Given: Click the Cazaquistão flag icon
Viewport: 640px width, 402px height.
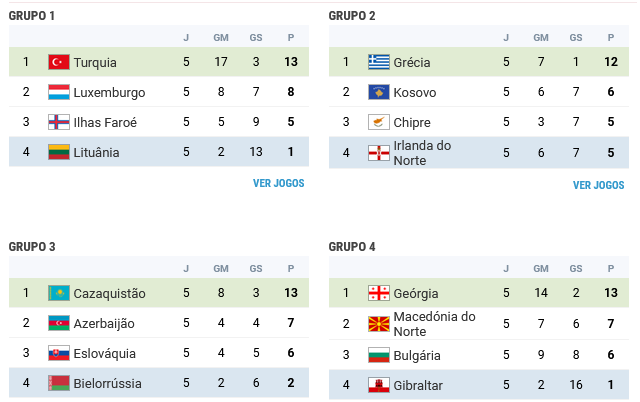Looking at the screenshot, I should click(x=59, y=293).
